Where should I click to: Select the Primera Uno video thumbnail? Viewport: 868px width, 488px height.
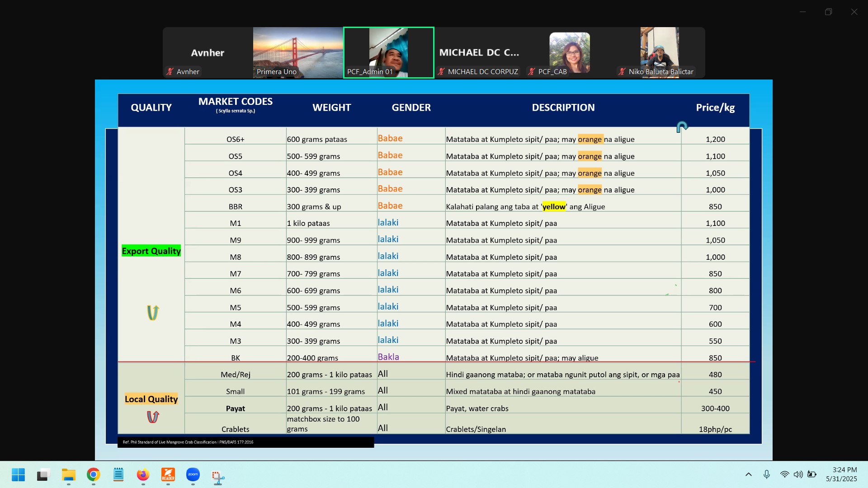(298, 53)
